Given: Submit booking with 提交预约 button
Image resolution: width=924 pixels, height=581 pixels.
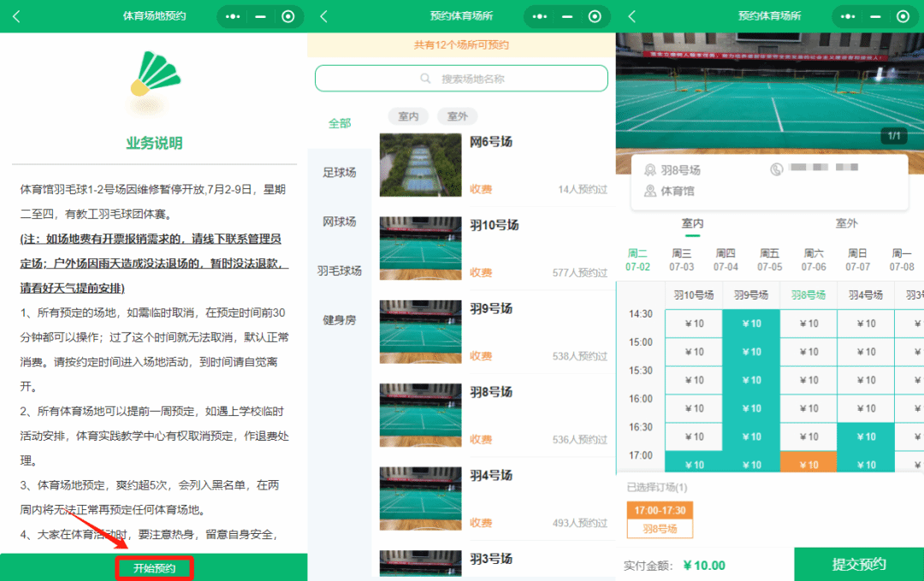Looking at the screenshot, I should pyautogui.click(x=859, y=565).
